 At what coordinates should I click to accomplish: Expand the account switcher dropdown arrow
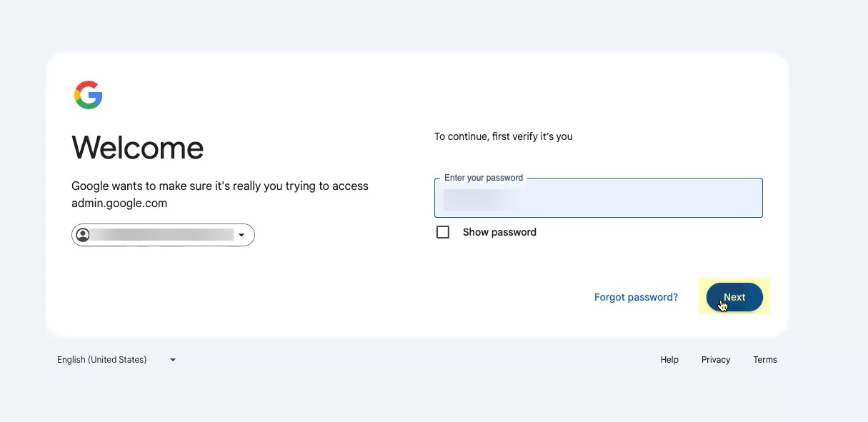tap(241, 235)
